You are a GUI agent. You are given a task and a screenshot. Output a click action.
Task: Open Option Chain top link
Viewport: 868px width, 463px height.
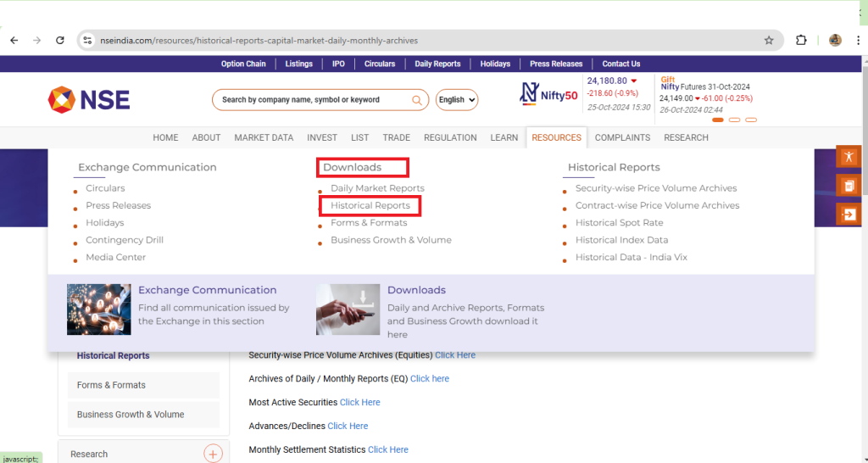(243, 64)
